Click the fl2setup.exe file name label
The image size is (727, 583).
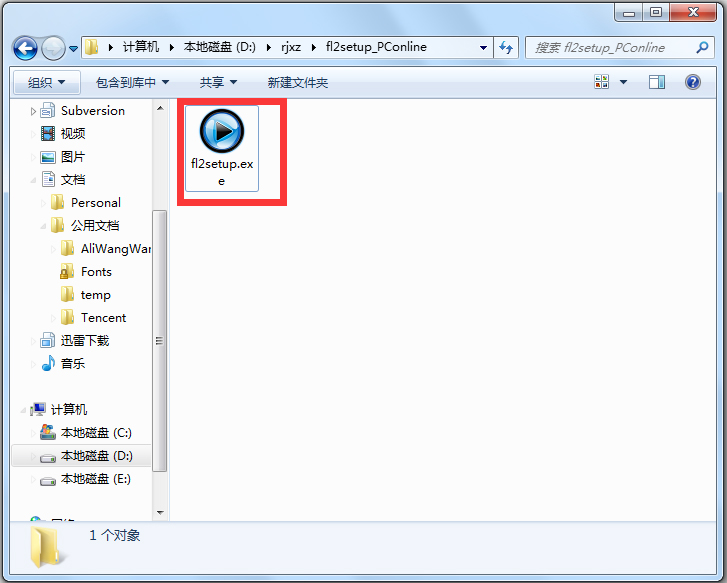tap(222, 172)
